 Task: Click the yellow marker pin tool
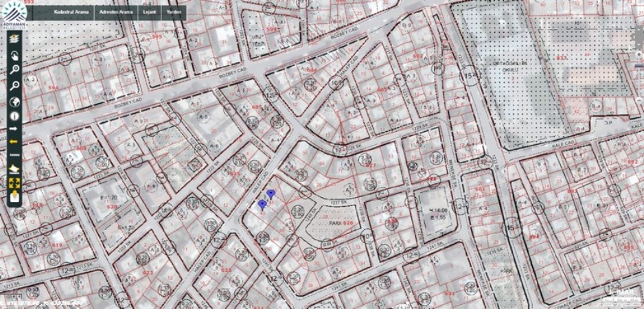click(x=14, y=198)
